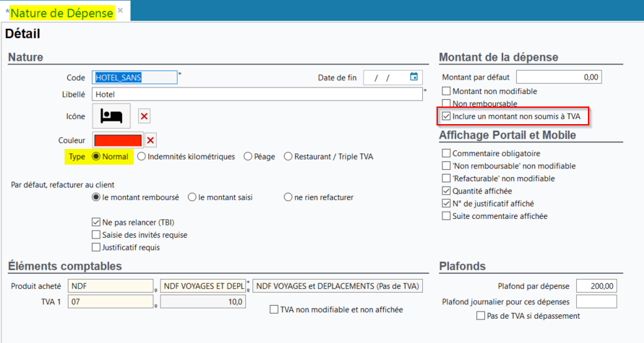The width and height of the screenshot is (644, 343).
Task: Tick the Commentaire obligatoire checkbox
Action: point(446,154)
